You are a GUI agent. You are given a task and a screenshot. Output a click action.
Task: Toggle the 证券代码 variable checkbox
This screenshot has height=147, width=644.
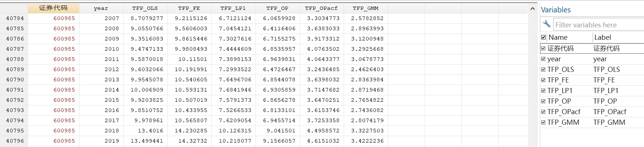543,49
